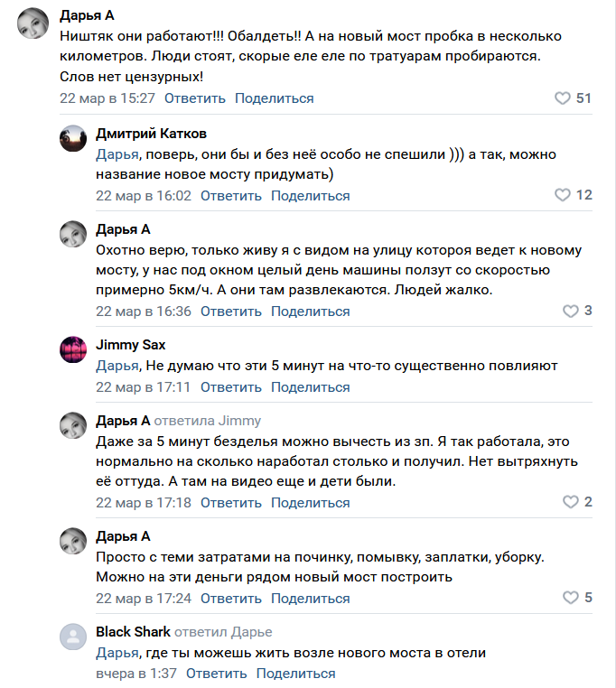The height and width of the screenshot is (688, 616).
Task: Like Дарья's top comment with 51 likes
Action: tap(562, 98)
